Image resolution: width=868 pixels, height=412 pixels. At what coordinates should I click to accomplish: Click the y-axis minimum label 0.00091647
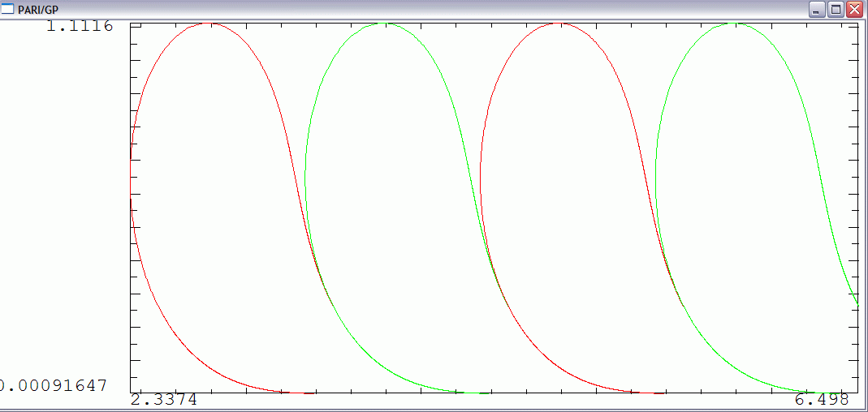[x=53, y=385]
